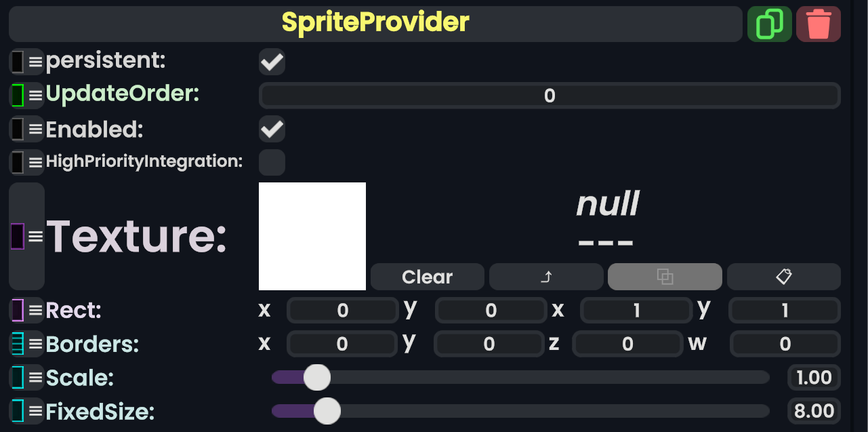Click the SpriteProvider component header

[375, 24]
